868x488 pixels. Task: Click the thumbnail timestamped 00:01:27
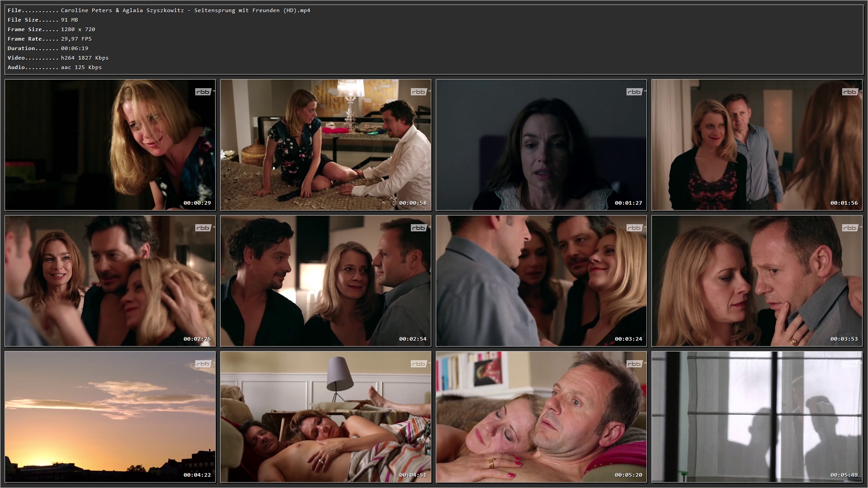click(541, 145)
